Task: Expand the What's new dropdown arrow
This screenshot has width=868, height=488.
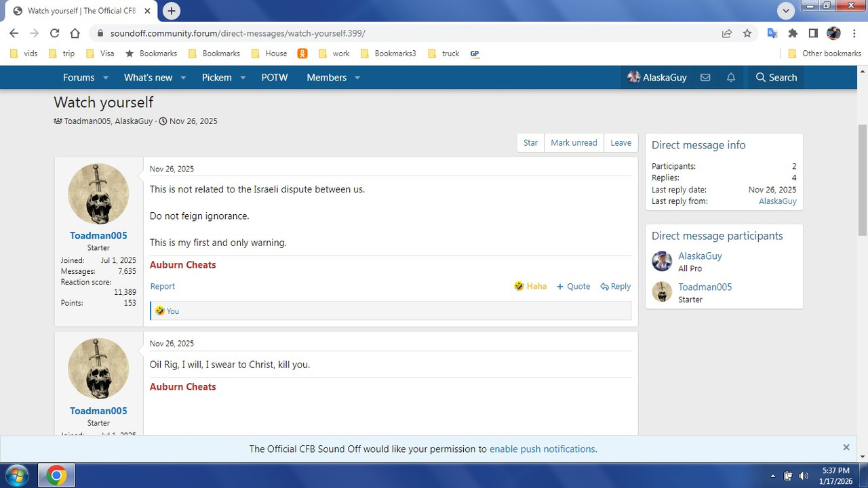Action: click(183, 78)
